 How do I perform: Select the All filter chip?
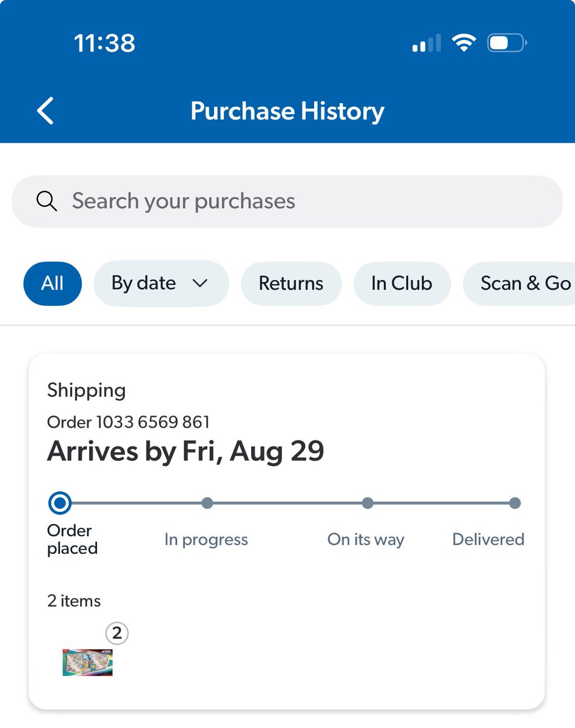pos(53,283)
